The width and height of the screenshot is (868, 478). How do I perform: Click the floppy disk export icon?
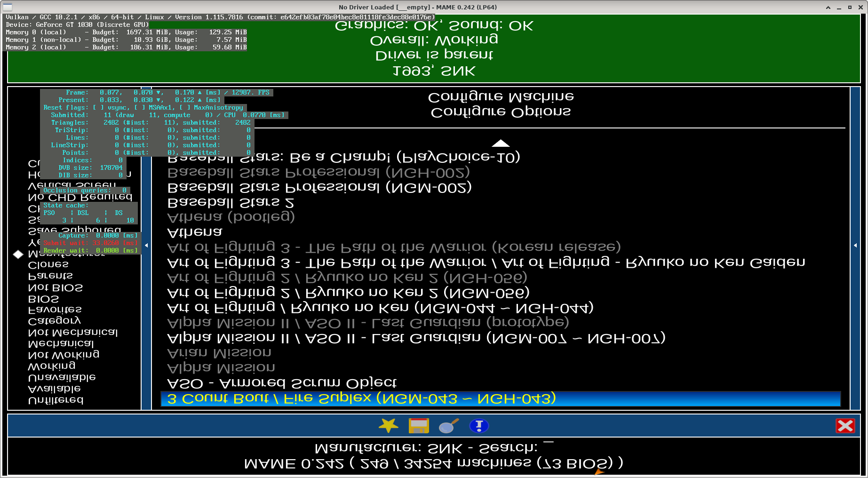418,426
